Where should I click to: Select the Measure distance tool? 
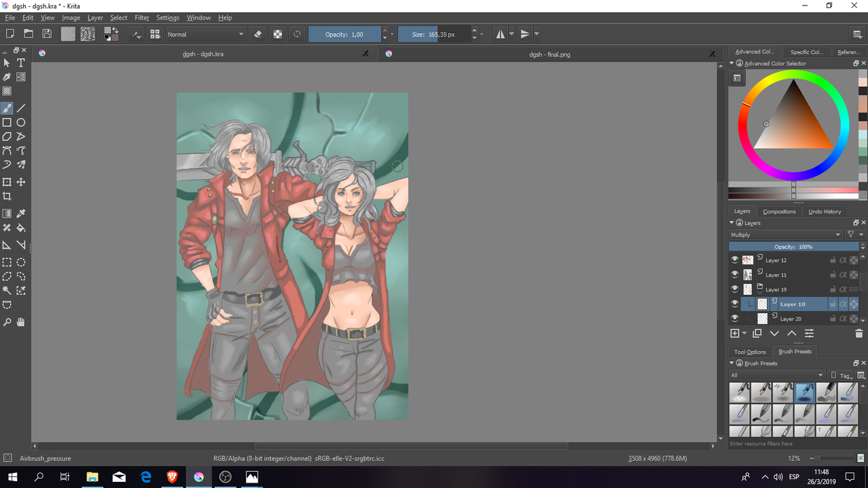pos(21,245)
